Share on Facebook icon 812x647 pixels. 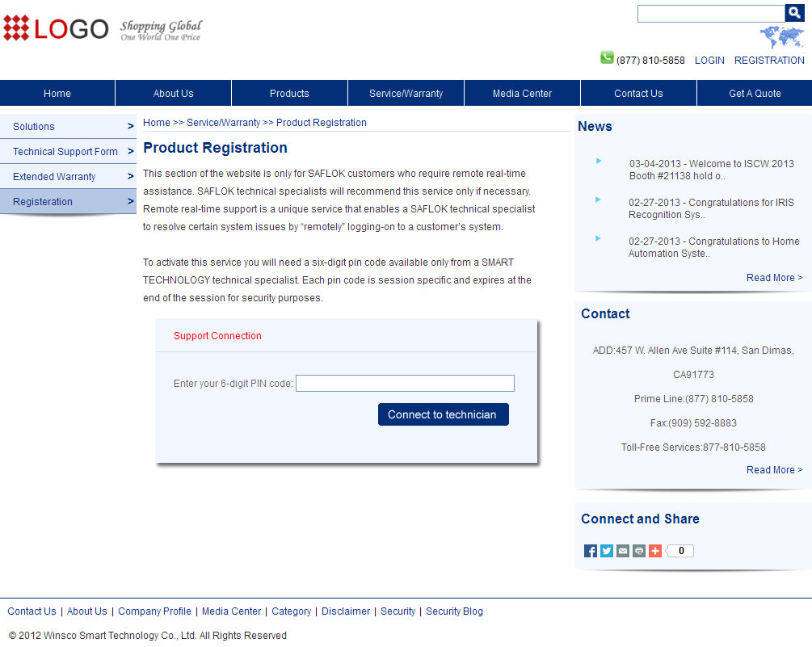coord(591,551)
